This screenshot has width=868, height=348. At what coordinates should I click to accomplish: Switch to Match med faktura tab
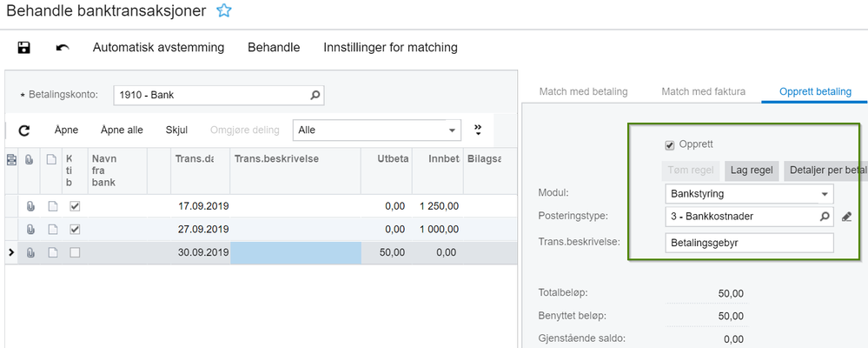(x=703, y=90)
